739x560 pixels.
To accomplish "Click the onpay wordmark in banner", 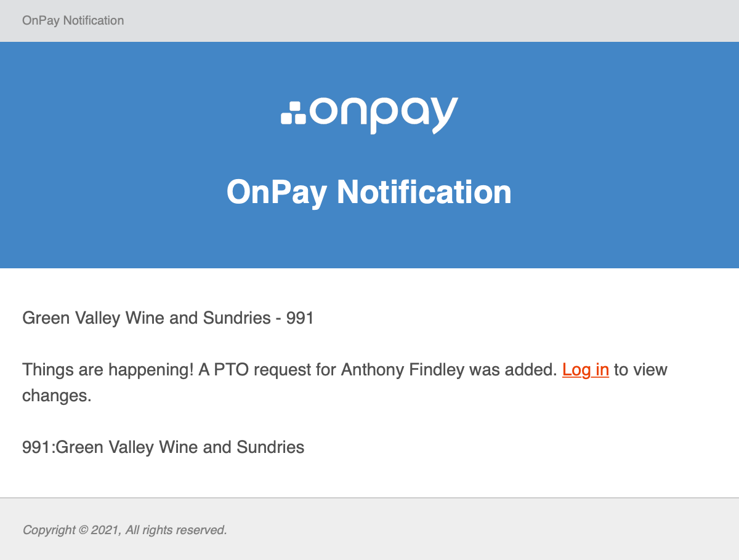I will 384,115.
